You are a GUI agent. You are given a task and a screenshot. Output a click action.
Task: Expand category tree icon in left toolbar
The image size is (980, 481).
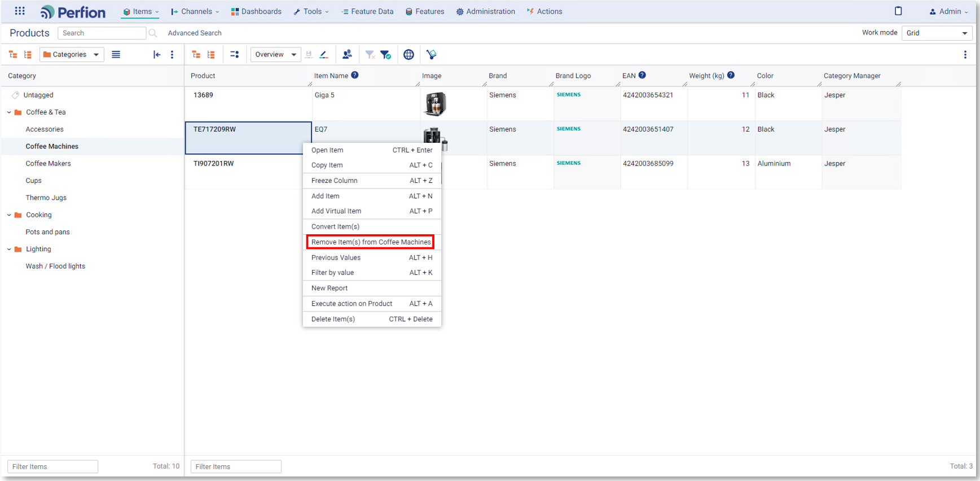[28, 55]
